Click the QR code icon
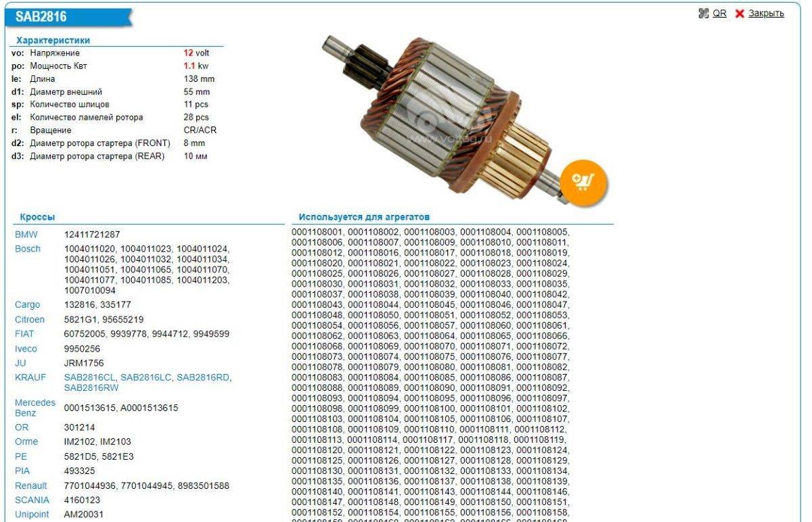This screenshot has width=812, height=522. coord(704,14)
